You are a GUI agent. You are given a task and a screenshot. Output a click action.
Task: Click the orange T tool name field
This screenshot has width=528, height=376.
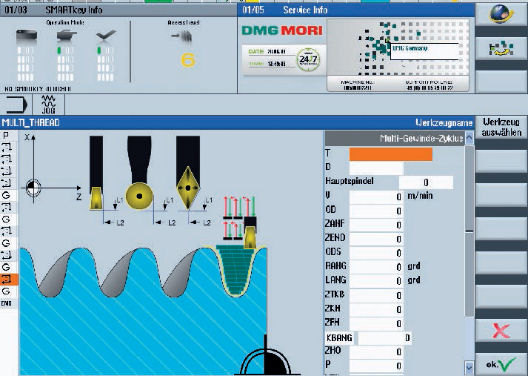pos(391,155)
